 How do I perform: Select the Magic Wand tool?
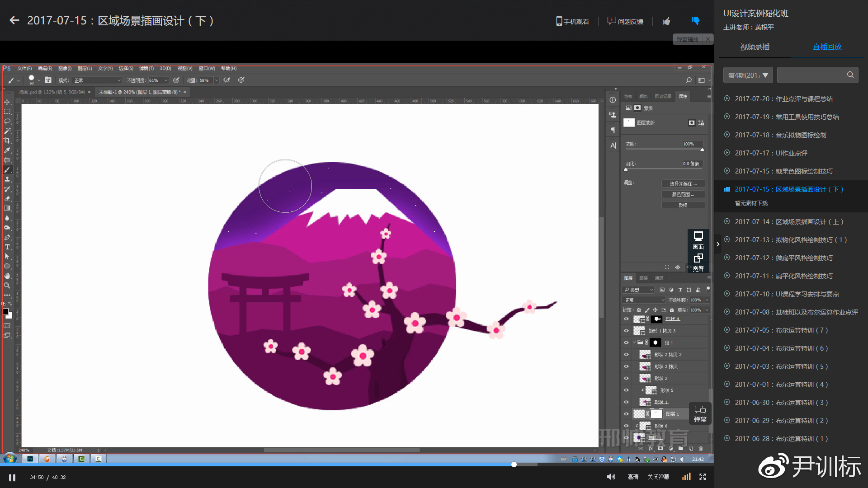(7, 131)
